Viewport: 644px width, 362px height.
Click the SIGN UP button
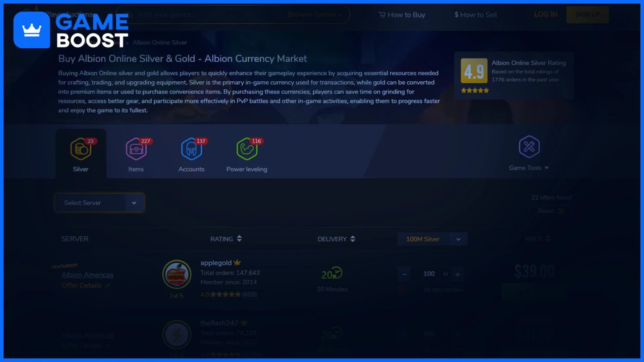click(x=588, y=15)
